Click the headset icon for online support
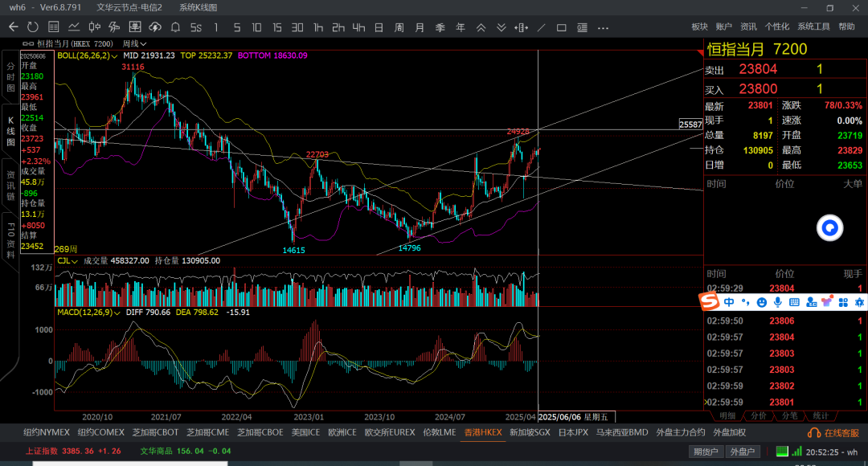The image size is (868, 466). click(814, 433)
